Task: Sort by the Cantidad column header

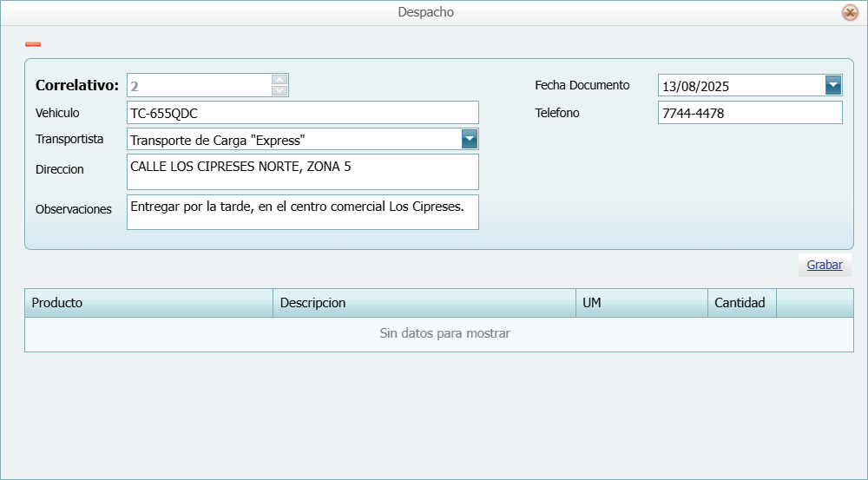Action: (741, 303)
